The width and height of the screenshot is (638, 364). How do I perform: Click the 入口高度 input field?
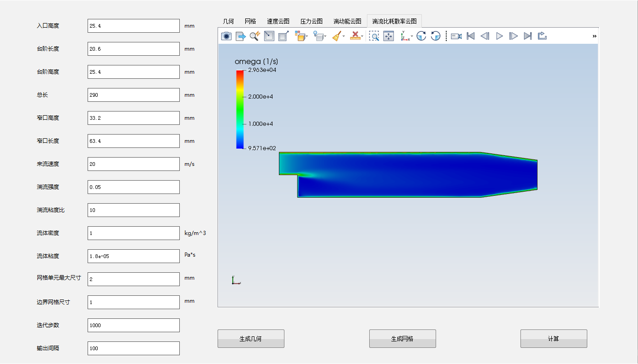point(134,26)
